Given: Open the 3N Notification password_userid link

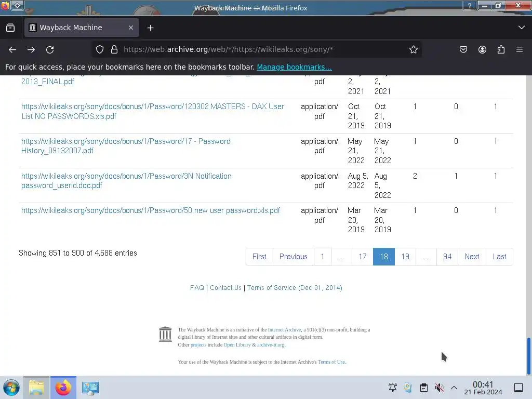Looking at the screenshot, I should (126, 180).
